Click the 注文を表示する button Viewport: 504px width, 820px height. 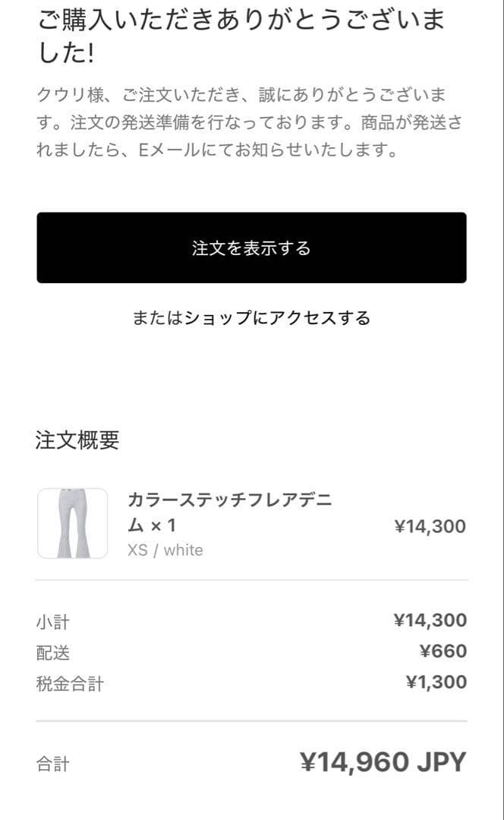(x=251, y=248)
